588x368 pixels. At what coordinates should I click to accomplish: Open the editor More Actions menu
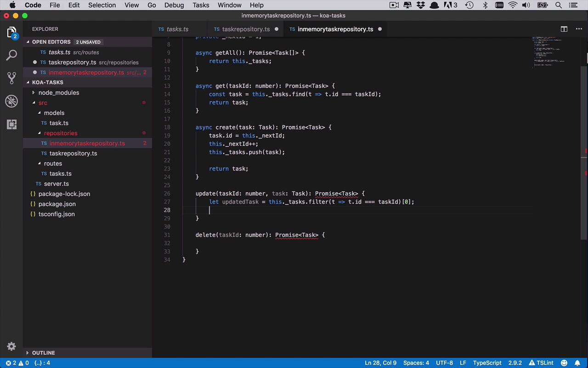point(579,29)
